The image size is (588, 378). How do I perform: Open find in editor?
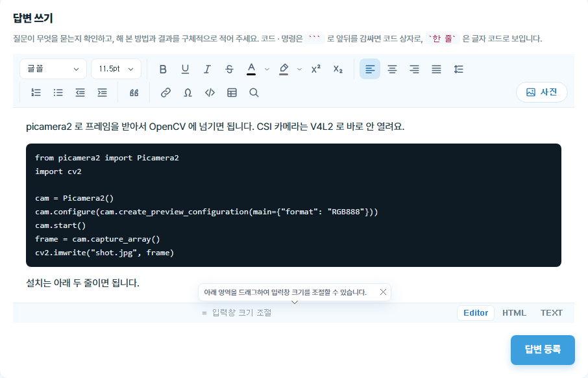254,93
